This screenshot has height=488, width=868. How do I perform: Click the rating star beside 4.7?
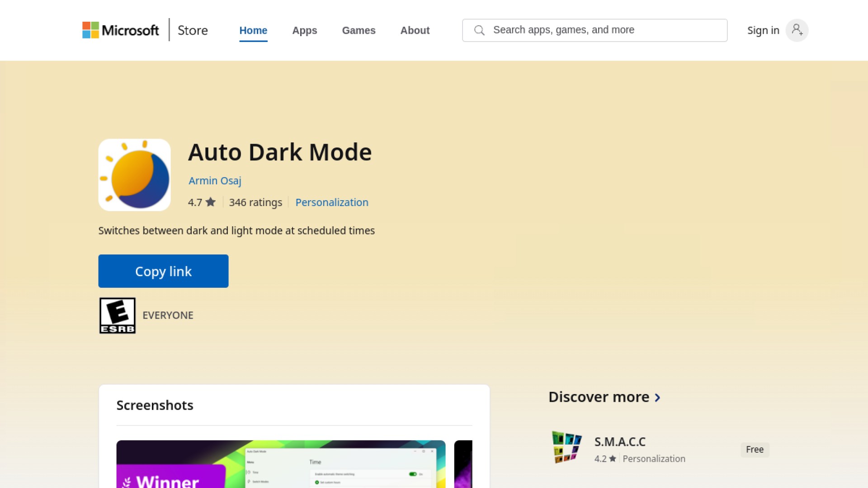coord(211,202)
